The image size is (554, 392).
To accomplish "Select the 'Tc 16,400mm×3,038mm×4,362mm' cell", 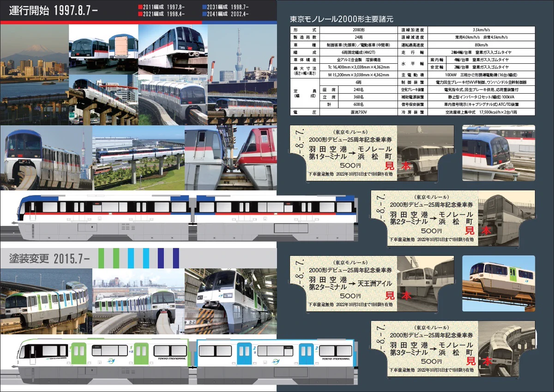I will tap(359, 67).
